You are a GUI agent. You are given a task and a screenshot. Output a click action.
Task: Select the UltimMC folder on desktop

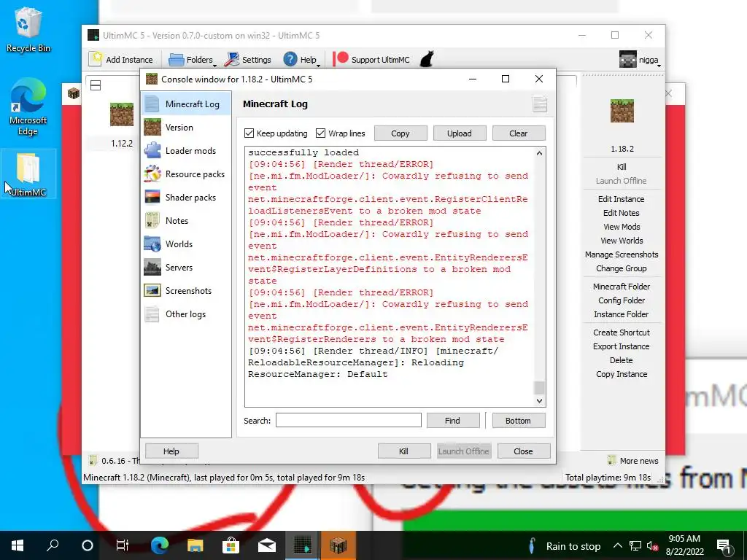click(x=28, y=174)
